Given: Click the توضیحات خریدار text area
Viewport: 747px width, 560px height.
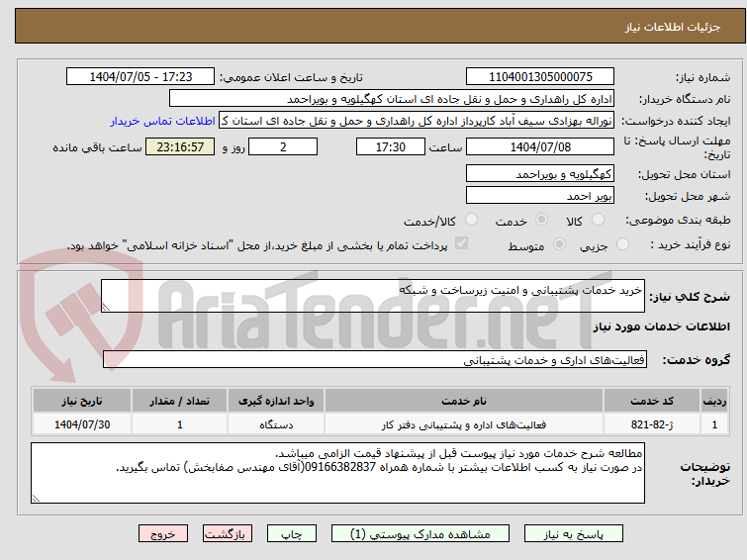Looking at the screenshot, I should [x=337, y=473].
